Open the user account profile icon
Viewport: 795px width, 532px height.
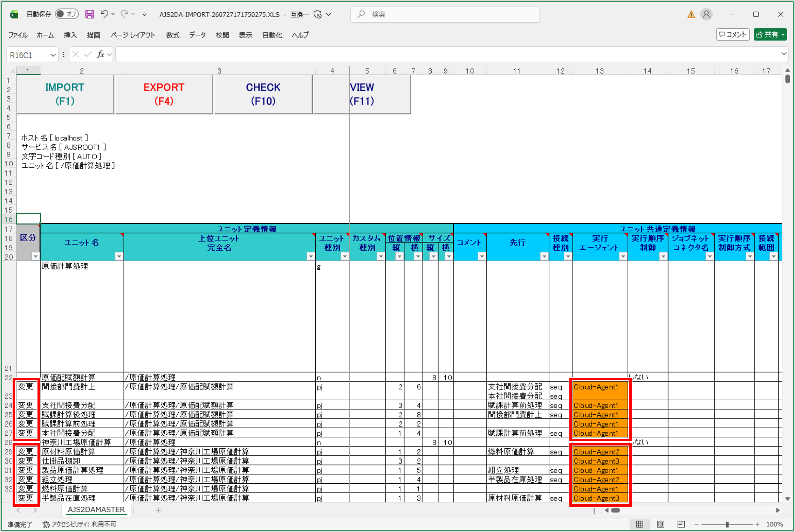coord(706,14)
